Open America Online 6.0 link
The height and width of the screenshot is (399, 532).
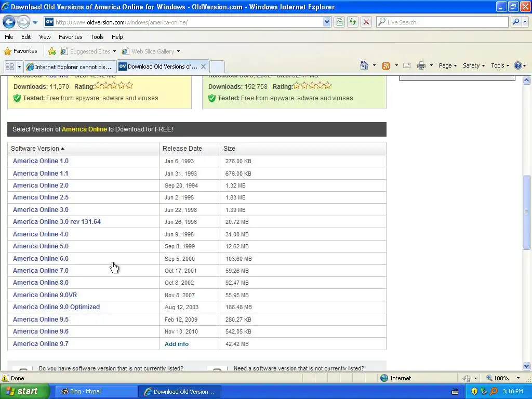click(41, 259)
